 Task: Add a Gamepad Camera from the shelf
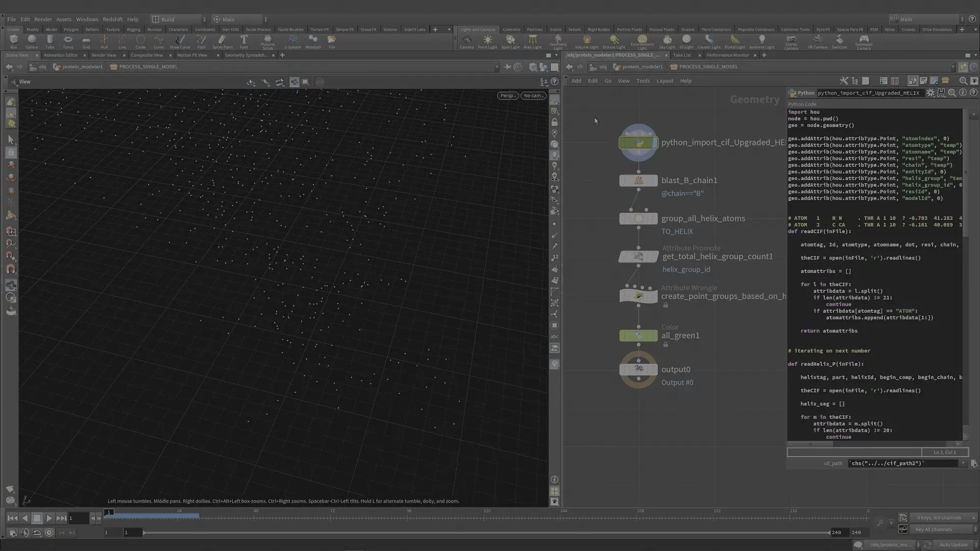[864, 42]
